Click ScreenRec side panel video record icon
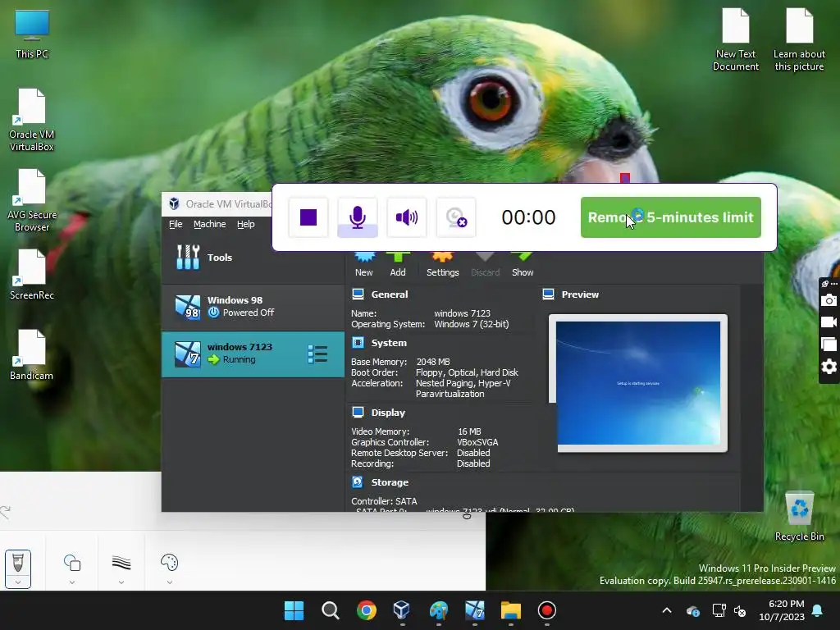This screenshot has width=840, height=630. point(829,322)
